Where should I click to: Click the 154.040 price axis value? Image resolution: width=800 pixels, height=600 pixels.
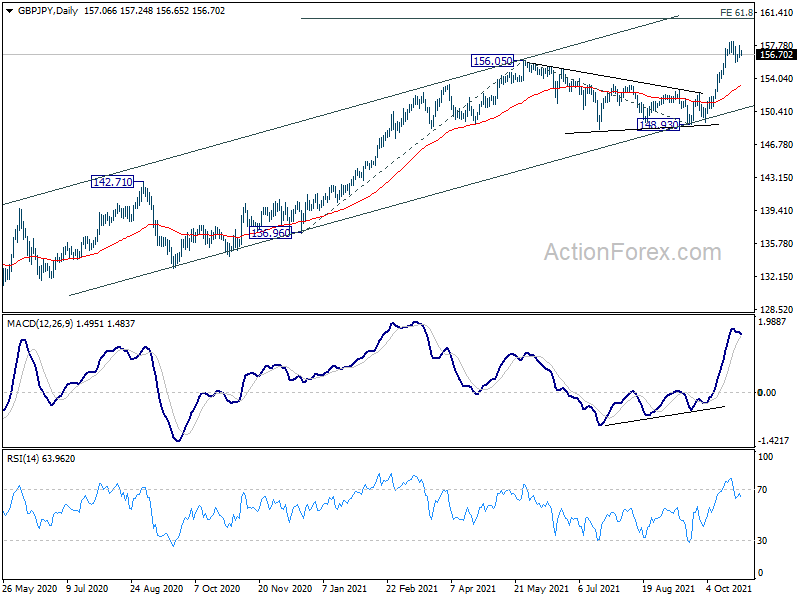777,79
